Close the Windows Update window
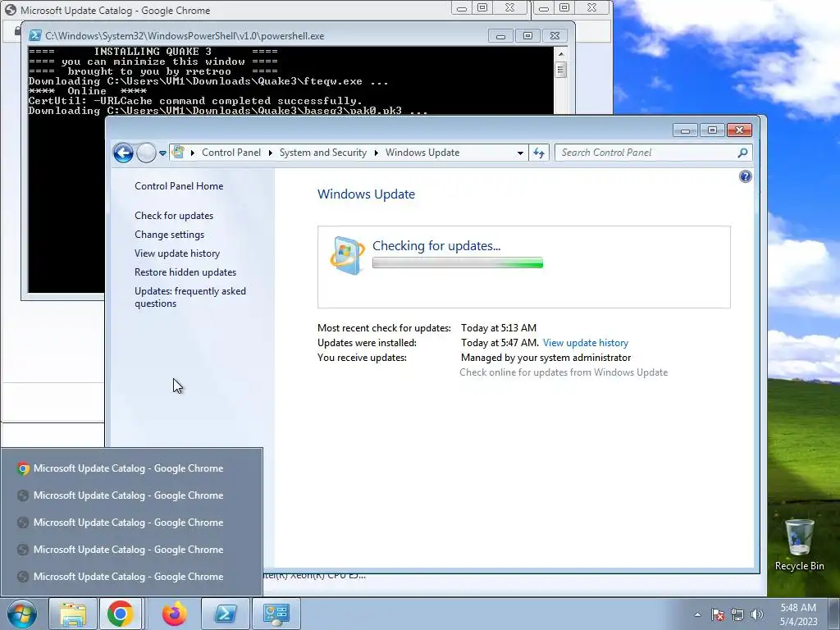840x630 pixels. pyautogui.click(x=739, y=130)
